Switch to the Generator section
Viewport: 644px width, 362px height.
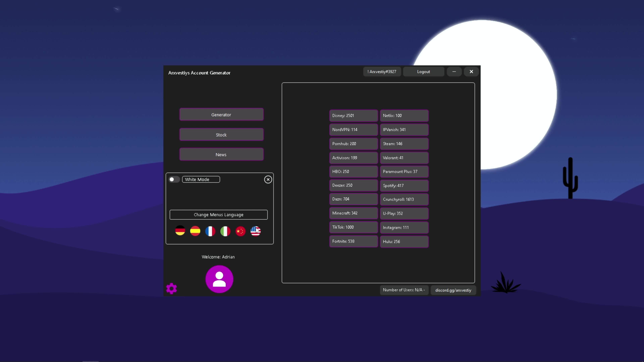221,114
